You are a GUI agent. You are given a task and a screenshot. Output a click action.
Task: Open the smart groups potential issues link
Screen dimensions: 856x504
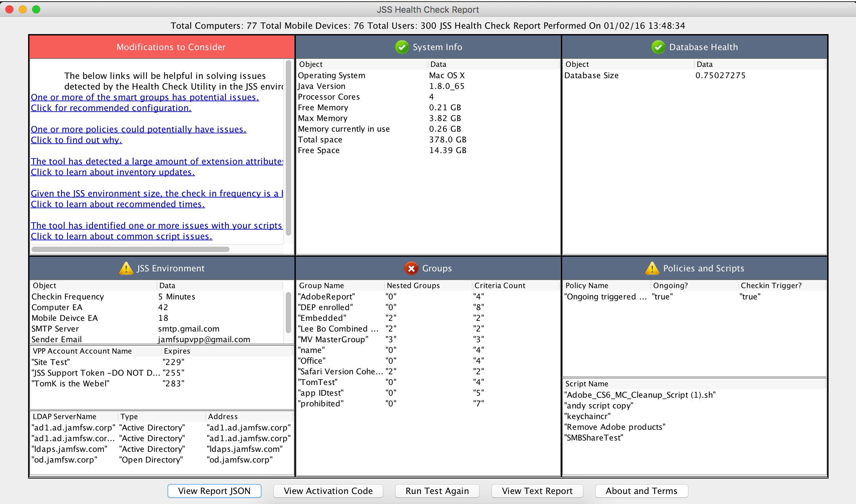coord(145,97)
